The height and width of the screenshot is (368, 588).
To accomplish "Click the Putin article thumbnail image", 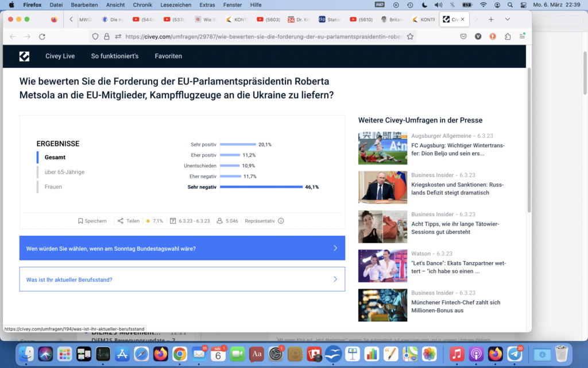I will tap(382, 187).
